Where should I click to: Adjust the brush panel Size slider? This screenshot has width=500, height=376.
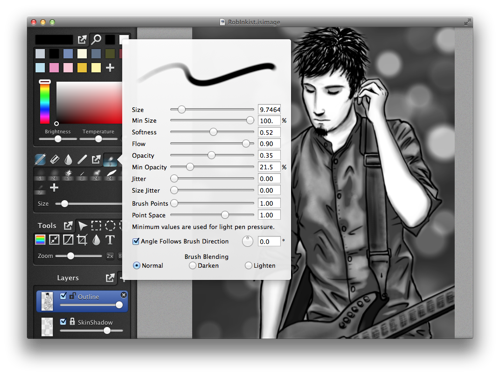89,203
